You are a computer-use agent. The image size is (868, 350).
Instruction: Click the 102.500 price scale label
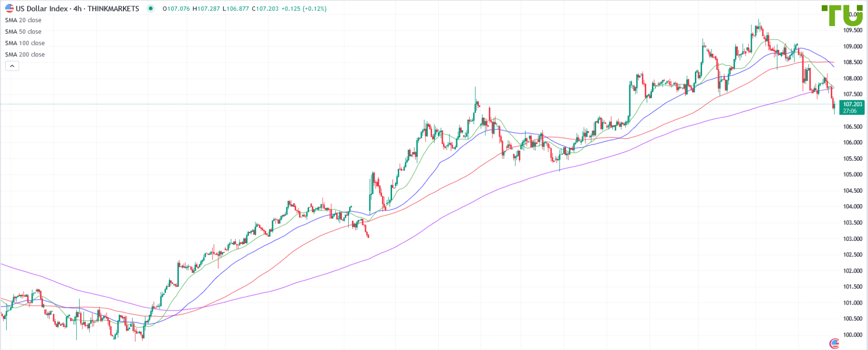853,255
